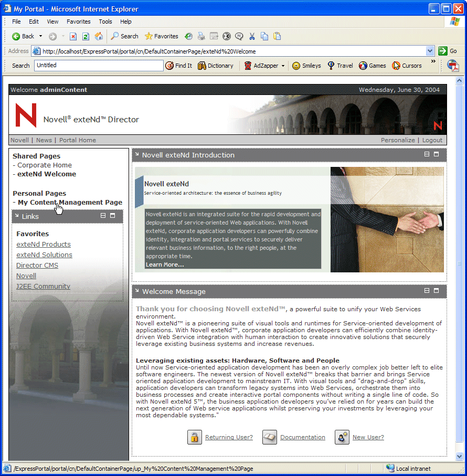The width and height of the screenshot is (467, 476).
Task: Click the Games toolbar button
Action: coord(373,66)
